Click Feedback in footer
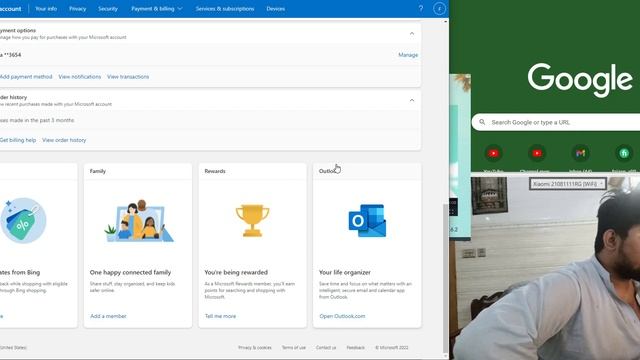Image resolution: width=640 pixels, height=360 pixels. 356,348
